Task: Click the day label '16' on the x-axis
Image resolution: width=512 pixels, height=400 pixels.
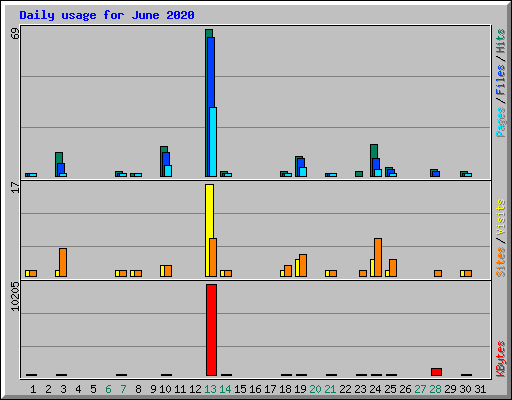Action: coord(255,389)
